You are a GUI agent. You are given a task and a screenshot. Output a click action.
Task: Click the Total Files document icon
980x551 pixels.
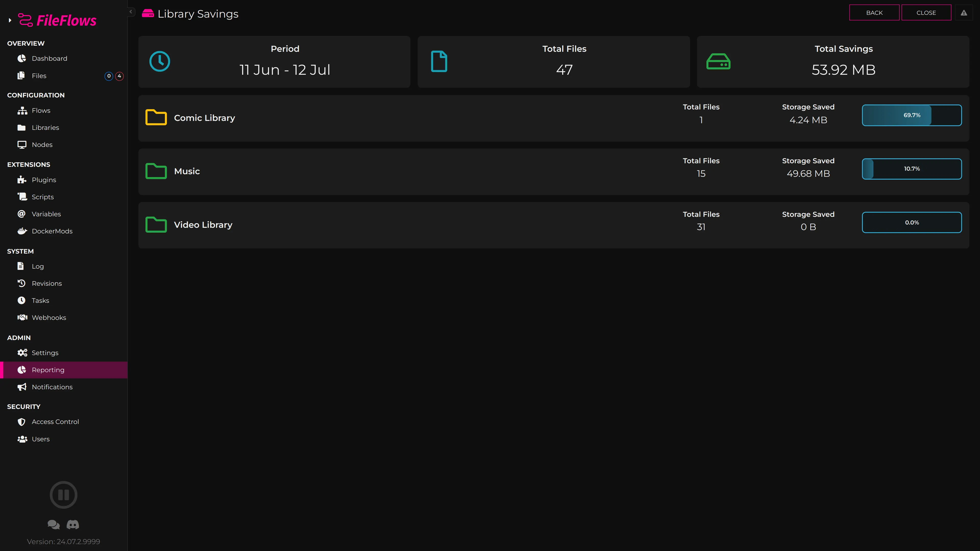[x=439, y=61]
